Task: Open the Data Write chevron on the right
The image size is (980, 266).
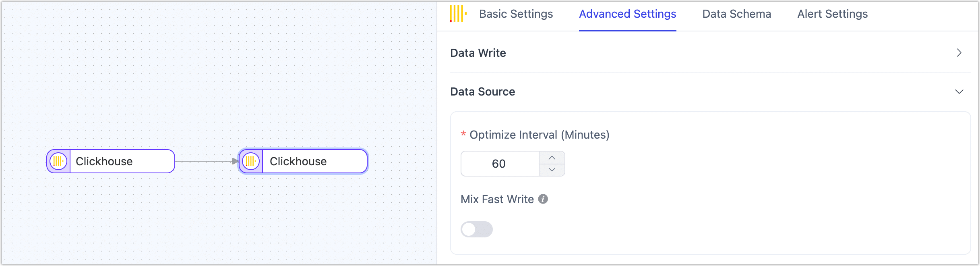Action: point(959,52)
